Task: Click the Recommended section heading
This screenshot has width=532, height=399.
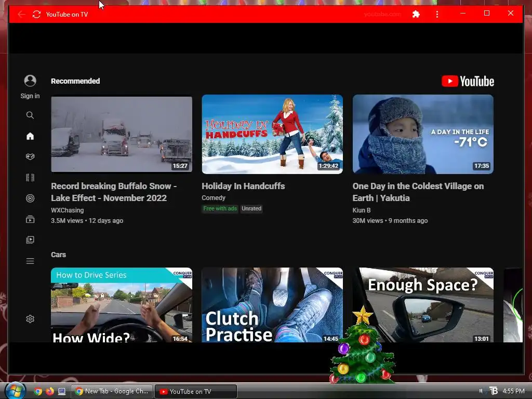Action: click(x=75, y=81)
